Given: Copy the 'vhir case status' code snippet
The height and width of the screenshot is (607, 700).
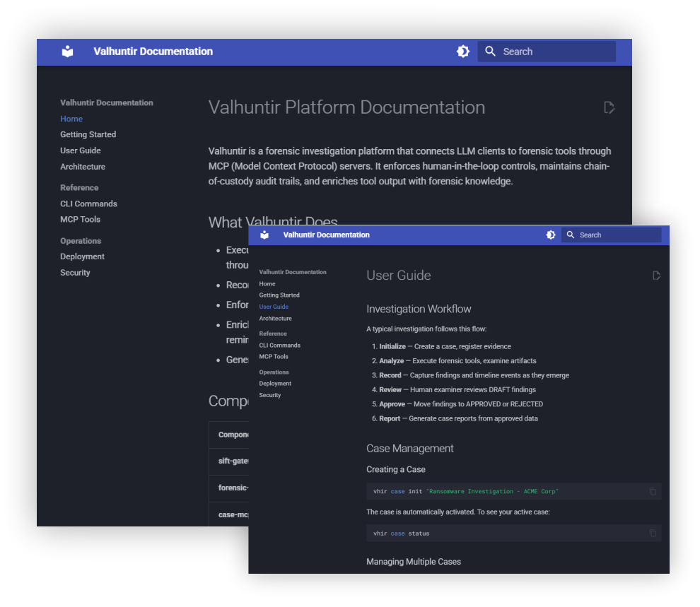Looking at the screenshot, I should pos(653,534).
